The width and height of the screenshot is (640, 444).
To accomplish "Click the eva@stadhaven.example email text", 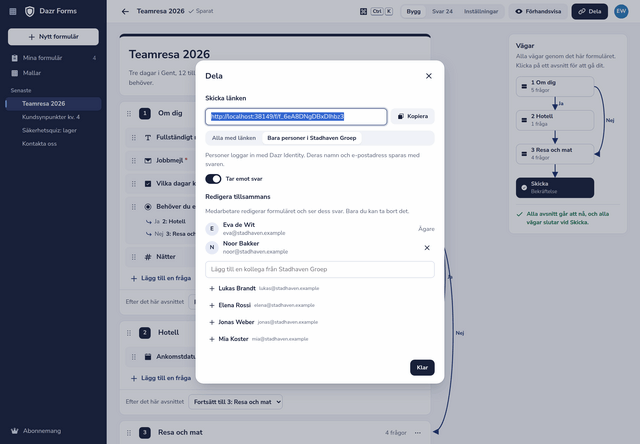I will pos(254,233).
